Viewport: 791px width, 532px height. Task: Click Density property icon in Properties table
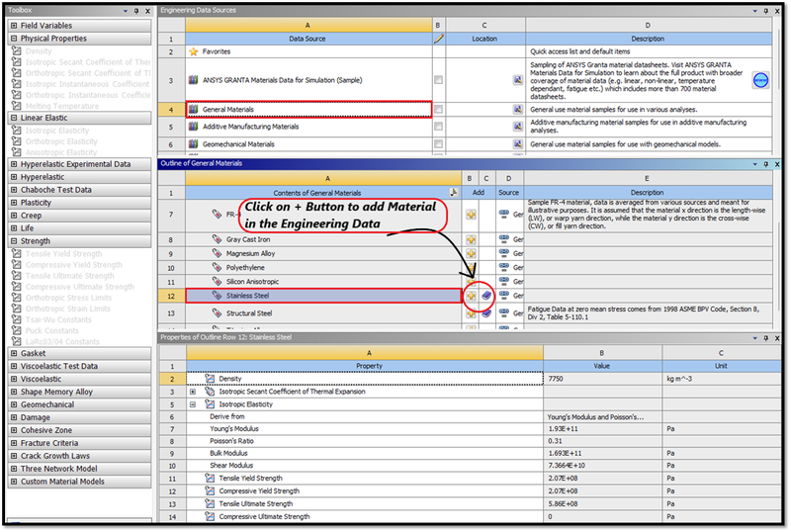coord(210,379)
